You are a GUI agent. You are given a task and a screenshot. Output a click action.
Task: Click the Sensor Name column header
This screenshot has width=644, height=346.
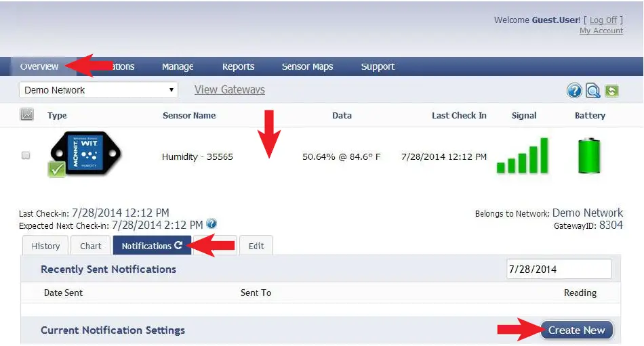coord(189,115)
